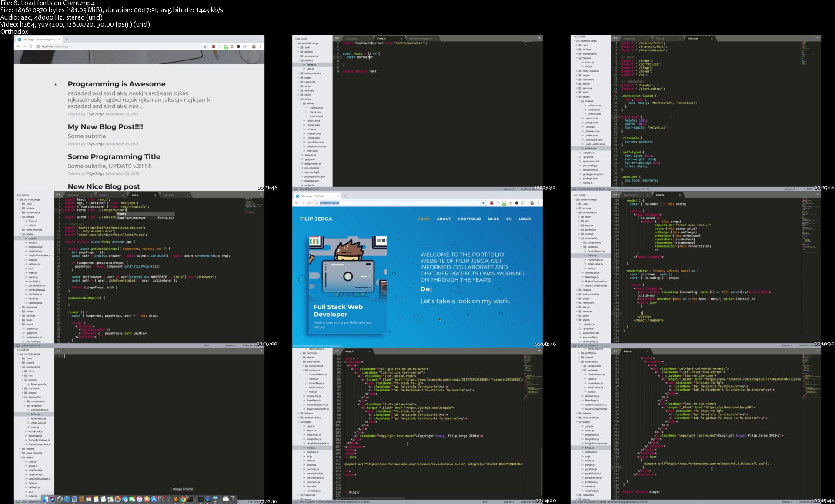835x504 pixels.
Task: Choose FontFaceObserver from the autocomplete popup
Action: 131,218
